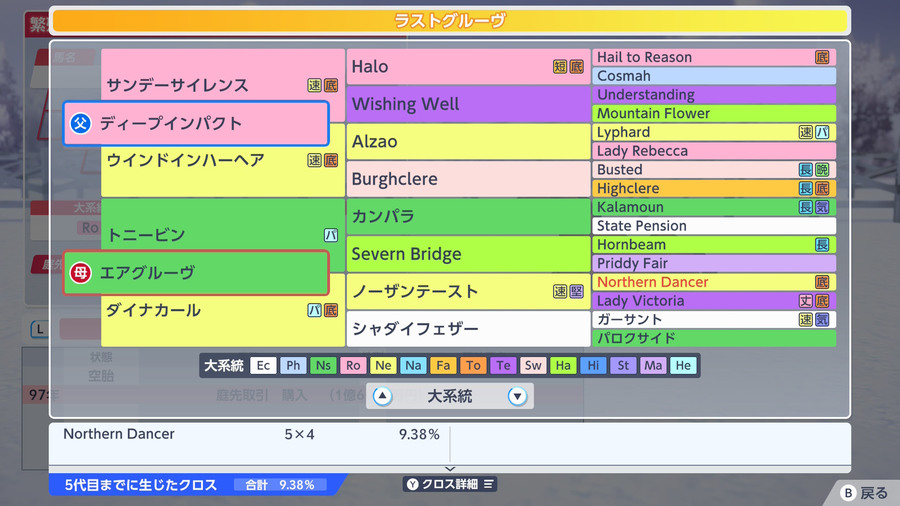Select the Fa lineage swatch

[x=443, y=365]
